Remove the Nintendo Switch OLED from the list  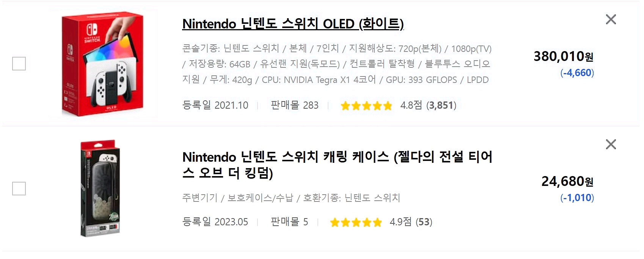point(611,19)
